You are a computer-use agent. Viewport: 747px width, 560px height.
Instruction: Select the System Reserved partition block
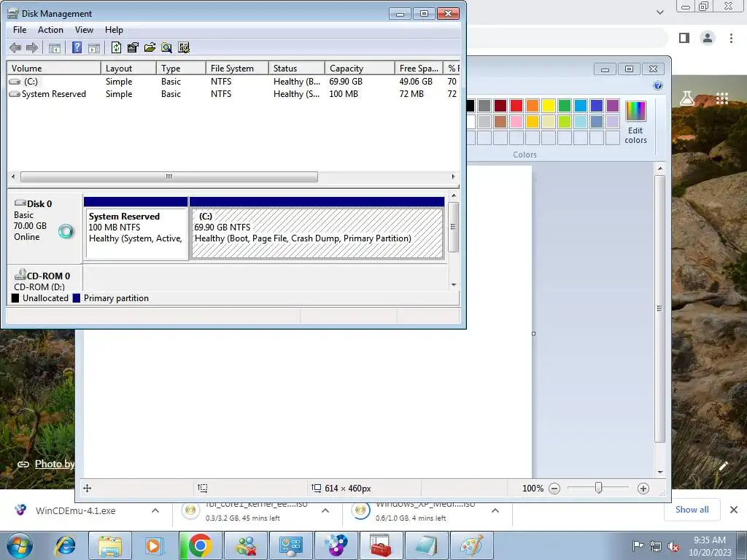tap(136, 228)
